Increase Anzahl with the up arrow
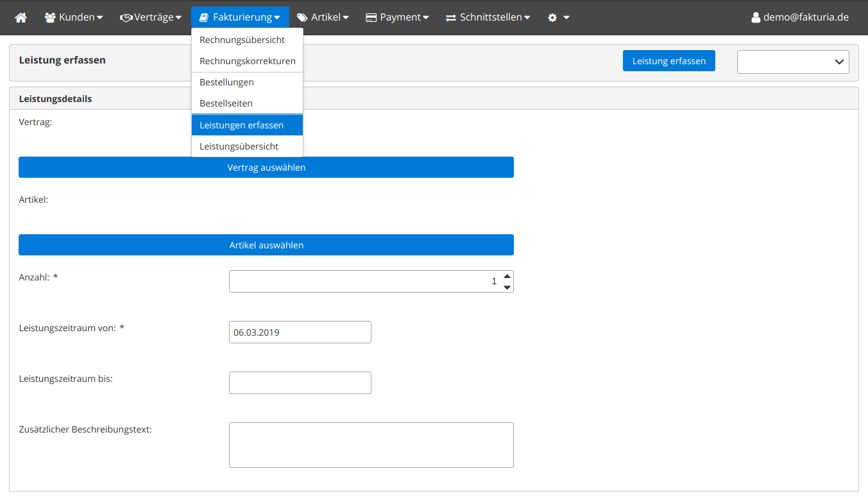 pyautogui.click(x=507, y=277)
